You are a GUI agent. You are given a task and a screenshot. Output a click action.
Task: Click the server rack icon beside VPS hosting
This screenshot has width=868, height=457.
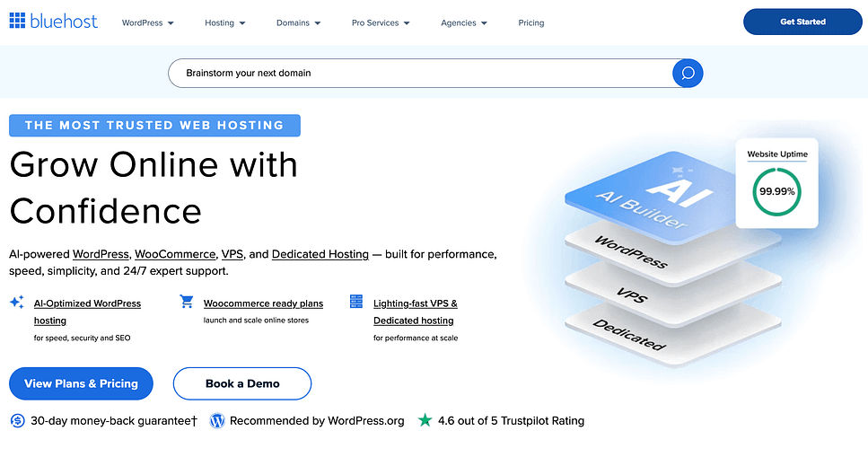point(355,302)
